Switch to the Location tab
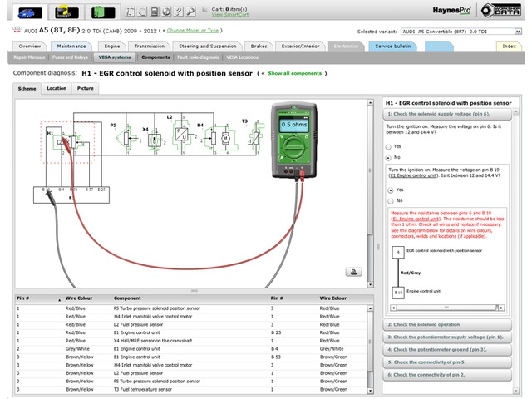 pyautogui.click(x=57, y=89)
